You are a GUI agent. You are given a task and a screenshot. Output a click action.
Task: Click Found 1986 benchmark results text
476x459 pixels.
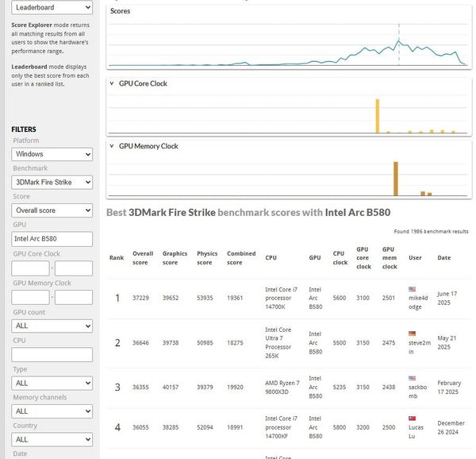click(x=431, y=231)
